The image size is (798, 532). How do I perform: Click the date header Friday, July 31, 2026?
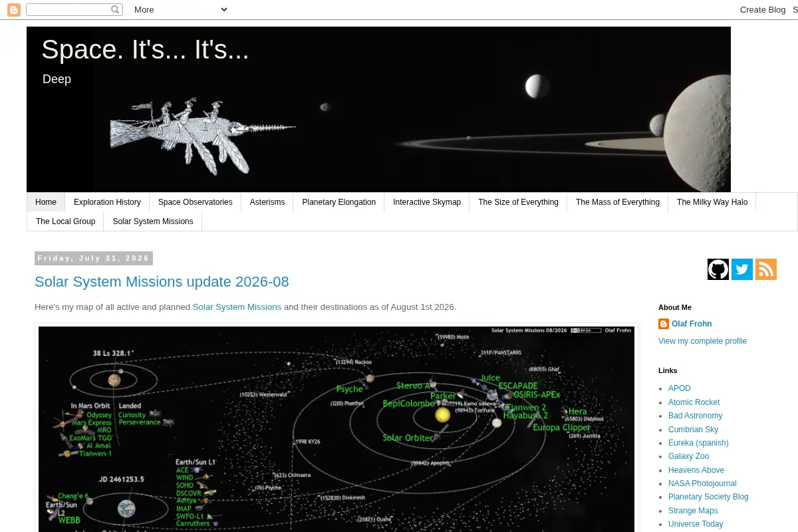[x=94, y=258]
